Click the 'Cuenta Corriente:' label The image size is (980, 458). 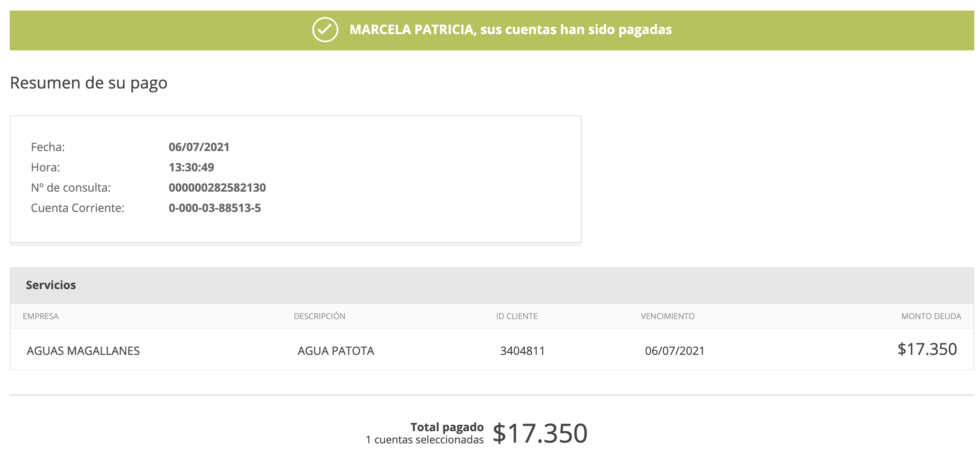pos(77,208)
